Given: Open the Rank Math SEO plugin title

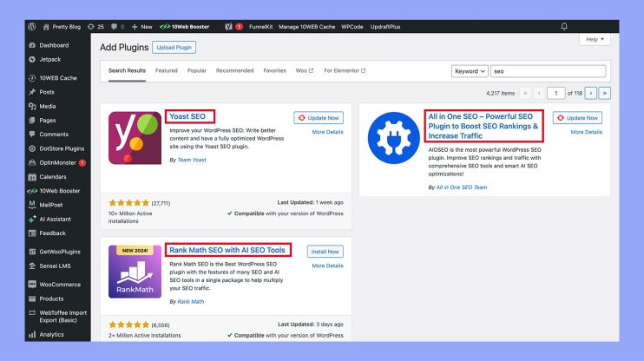Looking at the screenshot, I should [x=227, y=250].
